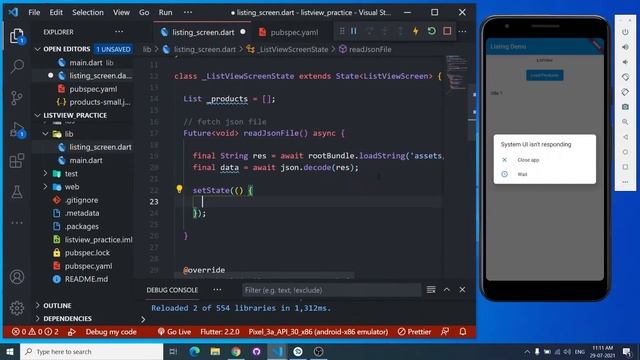Close the debug console panel
This screenshot has width=640, height=360.
[462, 290]
